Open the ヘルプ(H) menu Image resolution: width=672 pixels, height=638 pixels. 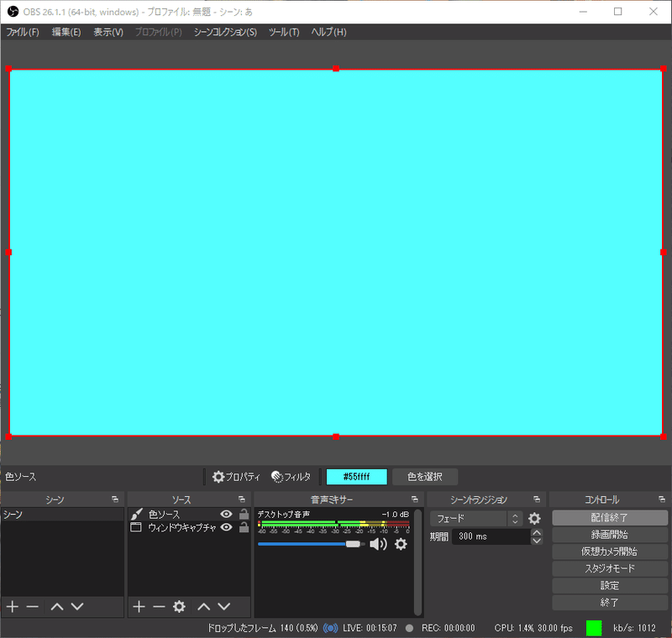click(328, 32)
